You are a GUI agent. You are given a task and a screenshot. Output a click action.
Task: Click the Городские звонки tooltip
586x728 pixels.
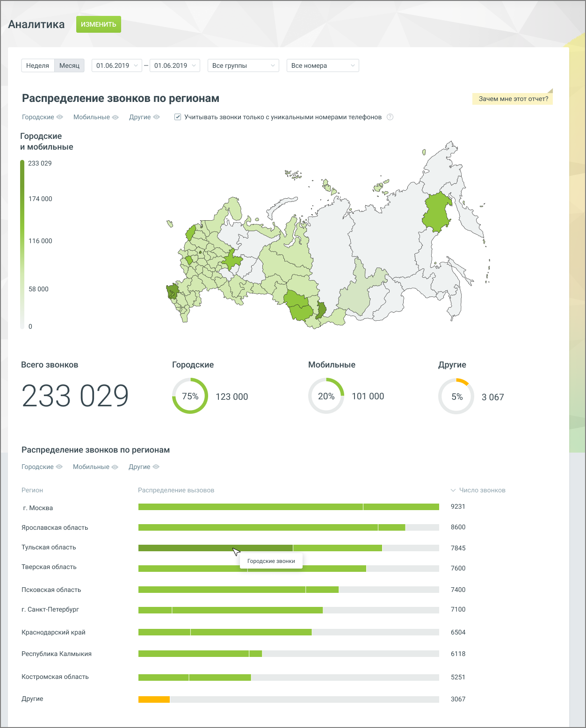[271, 561]
